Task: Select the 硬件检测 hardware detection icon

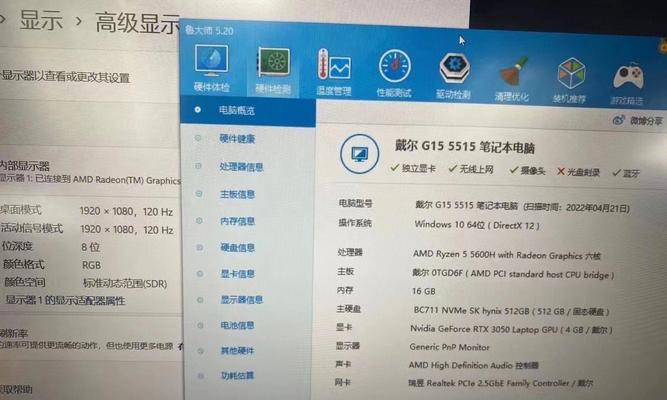Action: (x=274, y=64)
